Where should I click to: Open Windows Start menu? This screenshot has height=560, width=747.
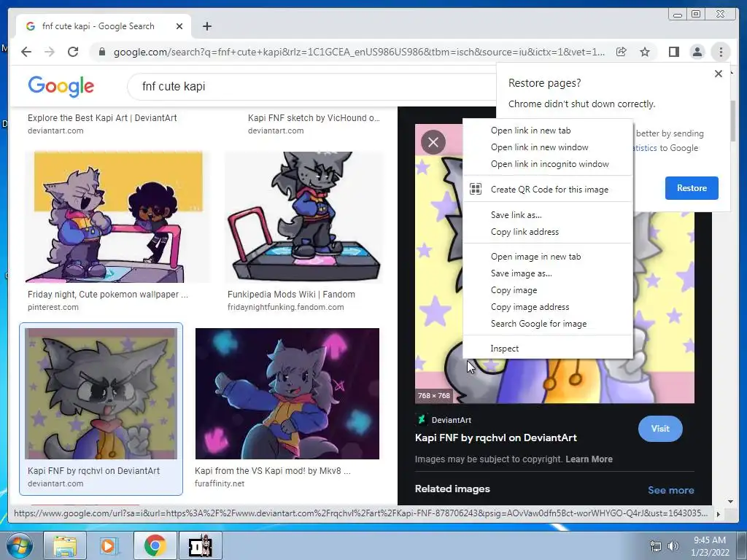19,545
